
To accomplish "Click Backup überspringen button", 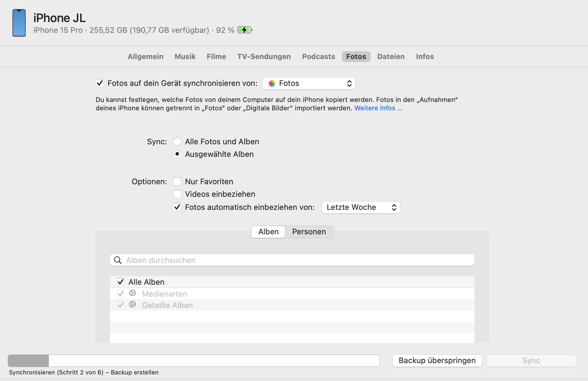I will tap(437, 361).
